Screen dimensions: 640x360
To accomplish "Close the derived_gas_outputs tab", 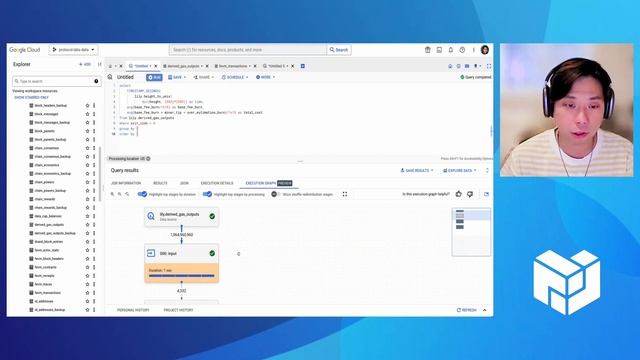I will coord(207,66).
